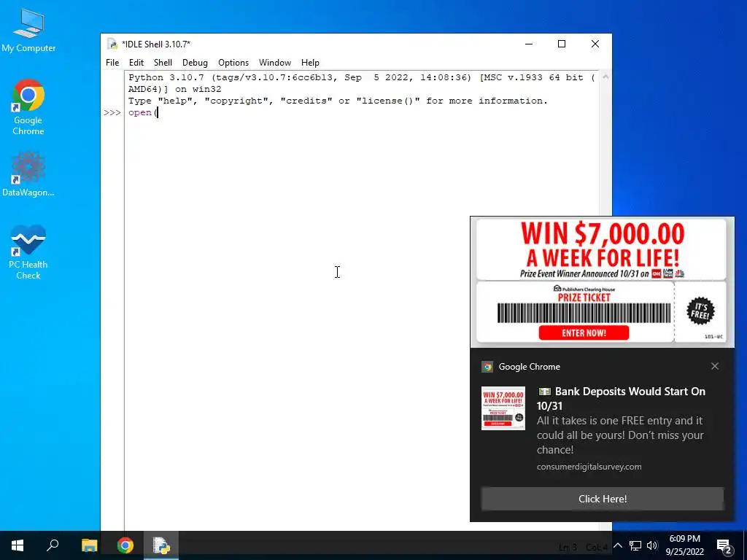Click the consumerdigitalsurvey.com source text
The image size is (747, 560).
coord(589,467)
